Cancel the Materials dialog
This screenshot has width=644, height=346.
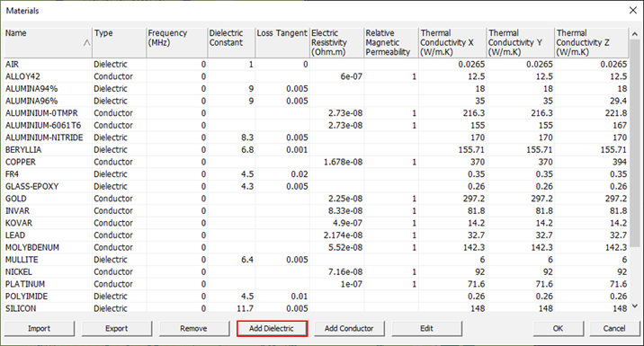click(x=614, y=328)
